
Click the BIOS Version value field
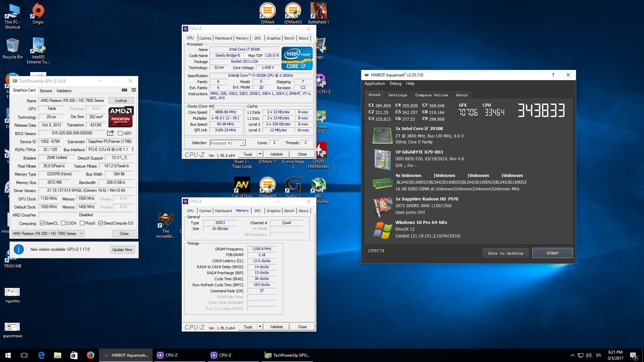coord(72,133)
